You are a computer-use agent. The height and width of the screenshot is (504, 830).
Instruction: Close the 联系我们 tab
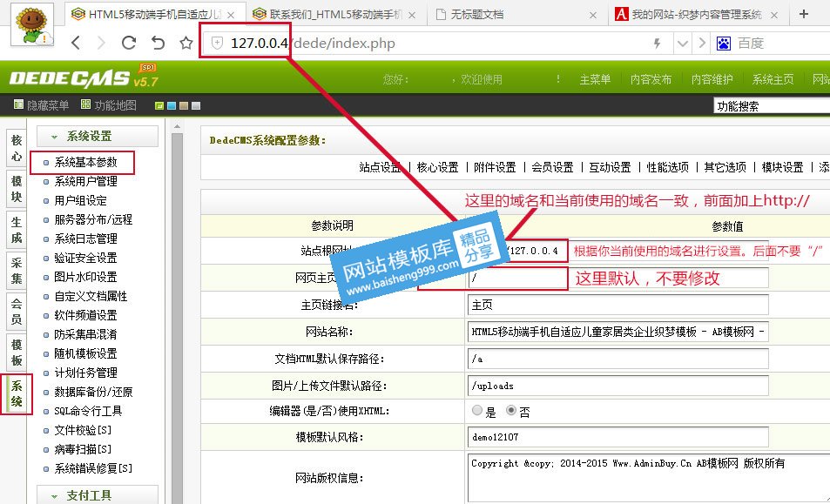tap(412, 16)
